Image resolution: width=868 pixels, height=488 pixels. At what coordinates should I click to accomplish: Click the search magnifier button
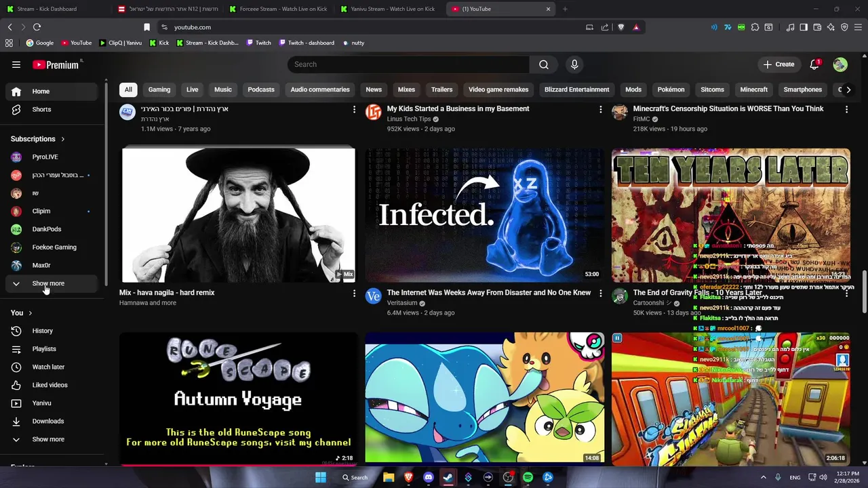(x=544, y=64)
